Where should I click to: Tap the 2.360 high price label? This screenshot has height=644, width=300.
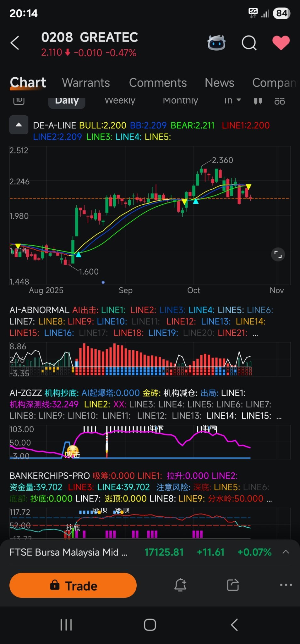point(222,160)
